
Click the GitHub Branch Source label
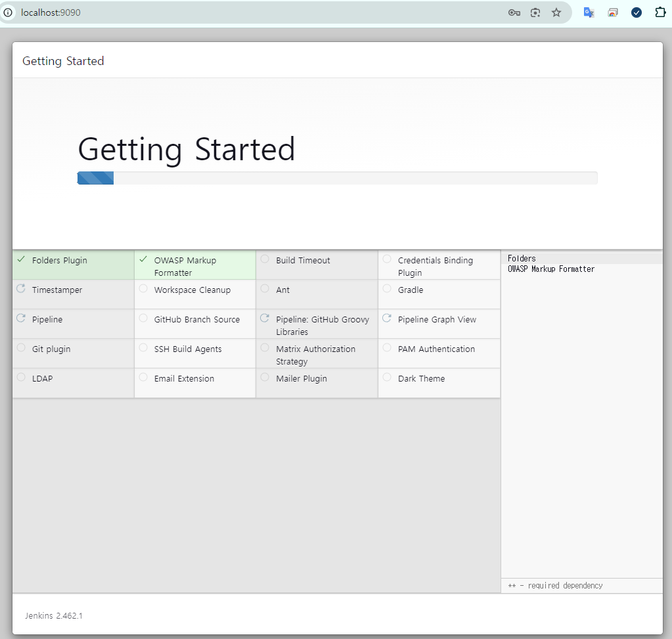click(196, 320)
